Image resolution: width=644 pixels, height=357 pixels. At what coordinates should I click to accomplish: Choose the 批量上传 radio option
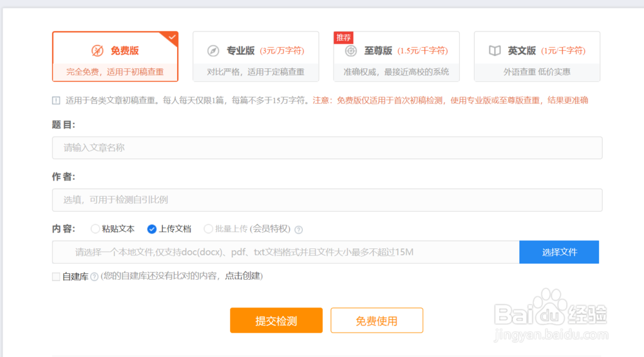[x=208, y=228]
